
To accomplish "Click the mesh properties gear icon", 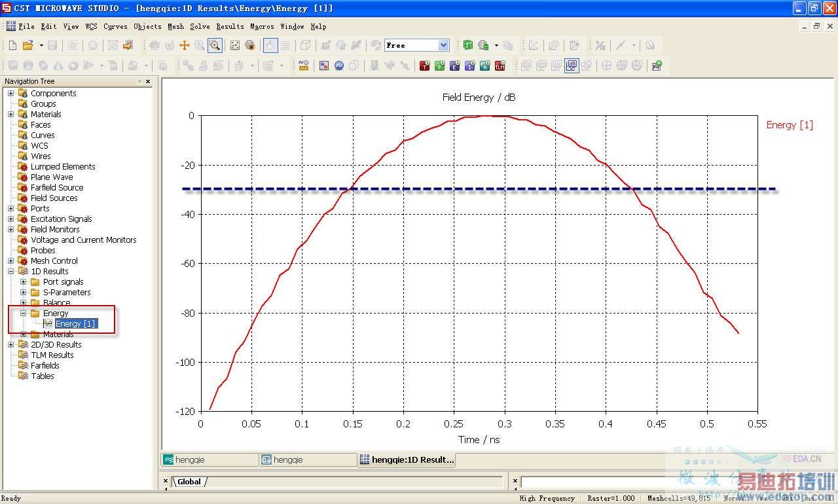I will pos(483,45).
